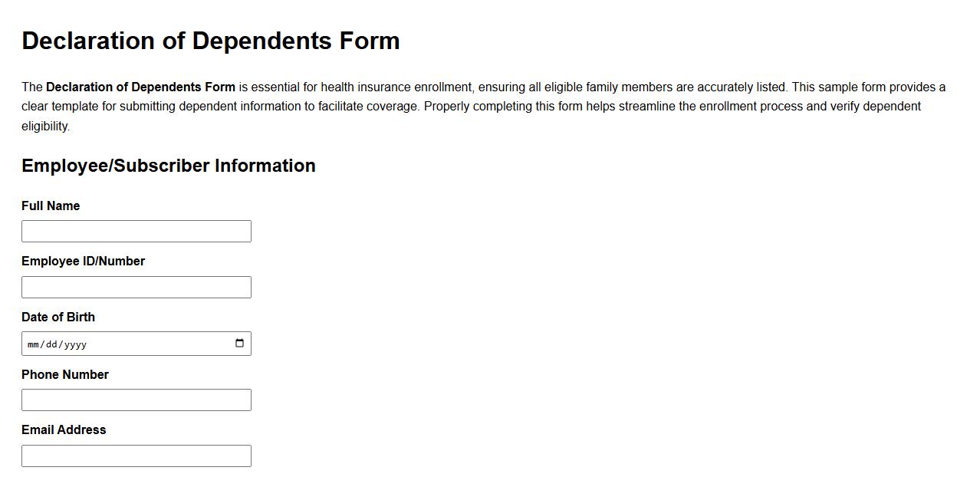
Task: Click the Full Name label
Action: pyautogui.click(x=51, y=206)
